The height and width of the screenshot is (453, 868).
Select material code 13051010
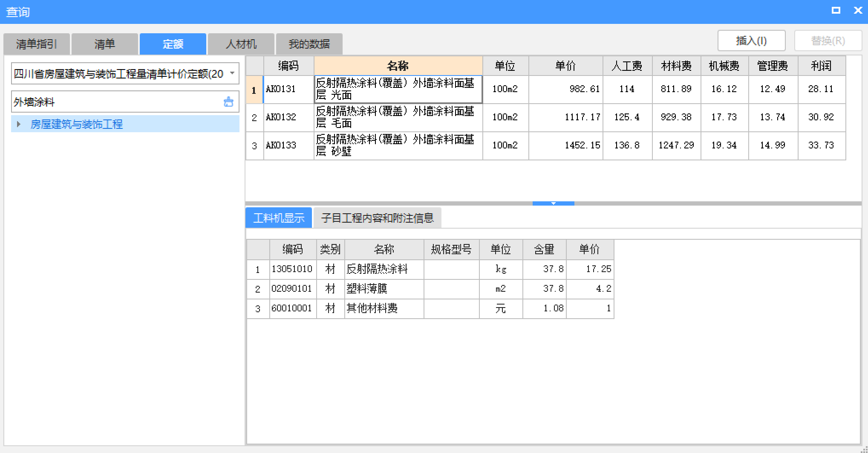(293, 269)
